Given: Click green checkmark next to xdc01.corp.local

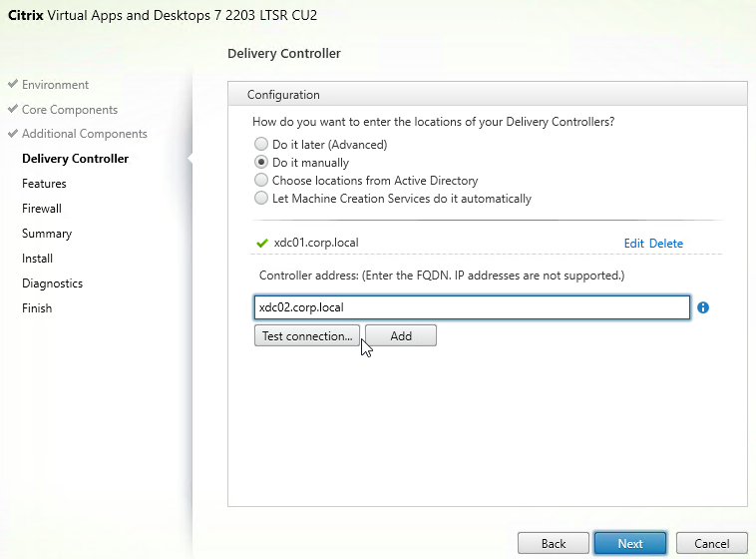Looking at the screenshot, I should (x=262, y=243).
